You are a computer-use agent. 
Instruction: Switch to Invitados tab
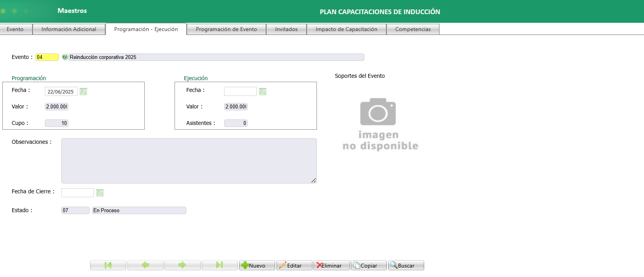coord(286,29)
